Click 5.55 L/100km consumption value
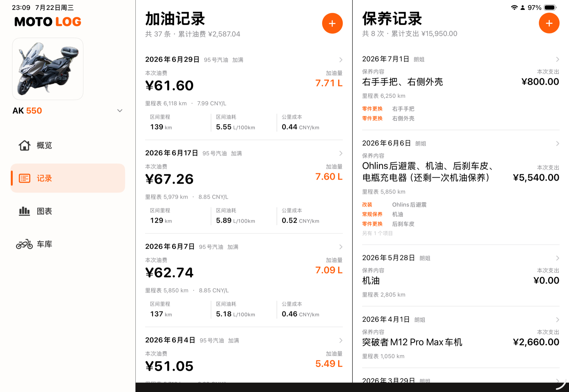The image size is (569, 392). (236, 127)
